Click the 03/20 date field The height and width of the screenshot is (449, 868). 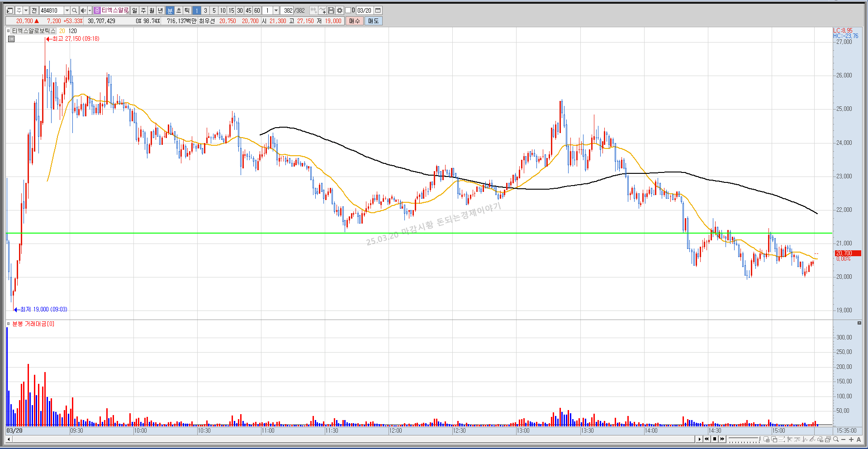[x=364, y=10]
